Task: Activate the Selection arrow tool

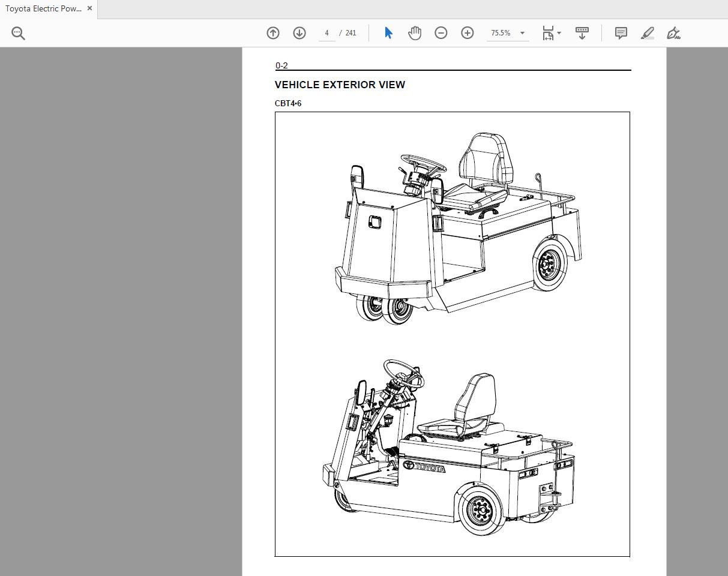Action: tap(388, 33)
